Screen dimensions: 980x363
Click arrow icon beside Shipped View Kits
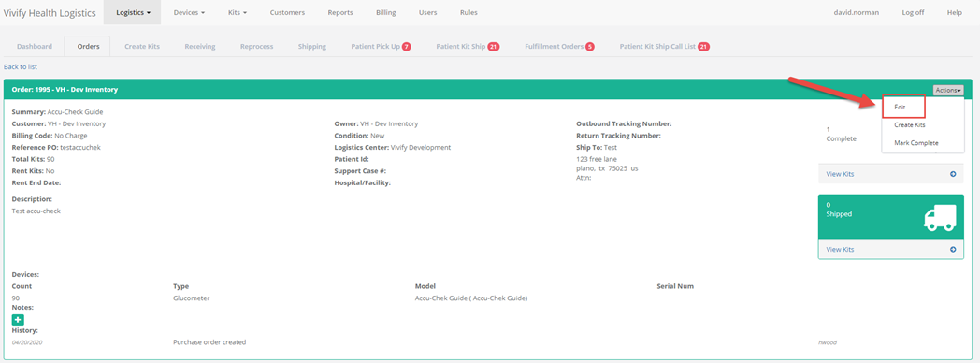click(953, 249)
